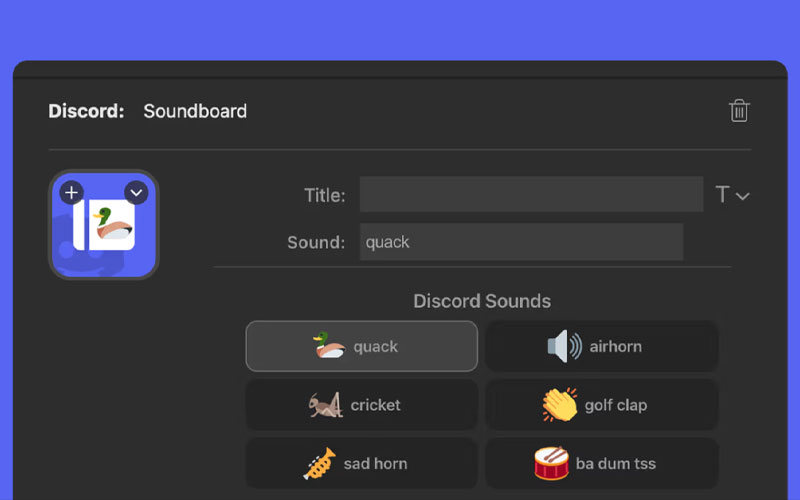Click the cricket insect icon
The height and width of the screenshot is (500, 800).
point(326,405)
